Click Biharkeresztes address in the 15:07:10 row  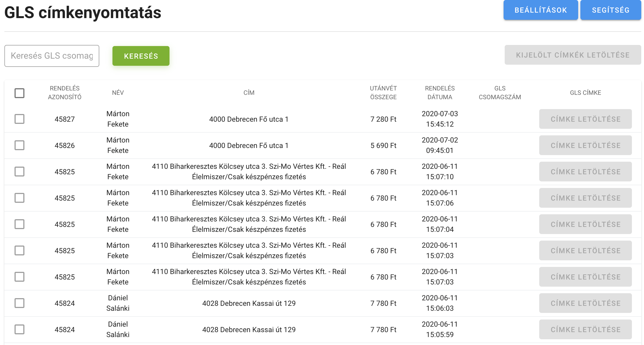(x=249, y=172)
